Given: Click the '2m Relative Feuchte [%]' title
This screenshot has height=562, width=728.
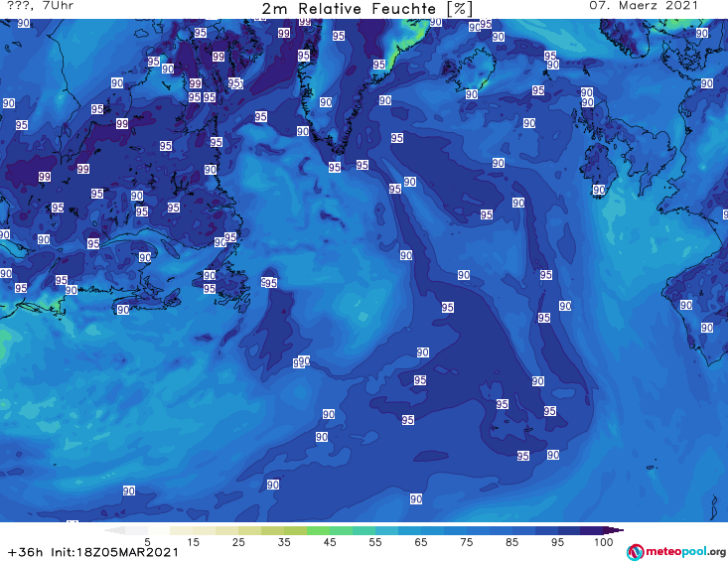Looking at the screenshot, I should [x=366, y=8].
